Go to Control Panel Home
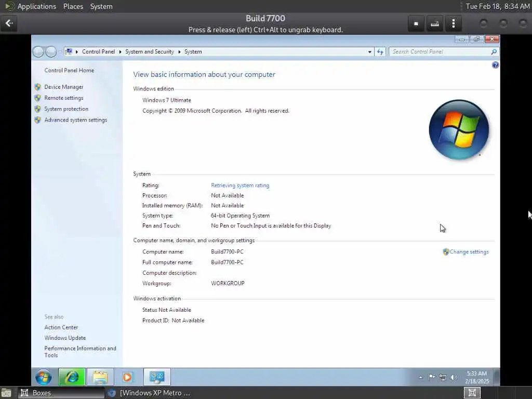The image size is (532, 399). coord(69,70)
